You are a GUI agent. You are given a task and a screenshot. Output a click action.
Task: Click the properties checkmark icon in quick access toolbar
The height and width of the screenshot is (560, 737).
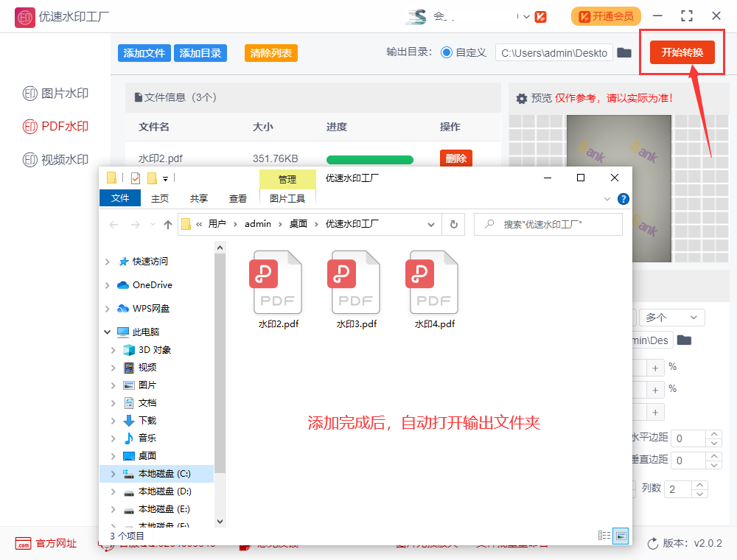click(x=136, y=178)
